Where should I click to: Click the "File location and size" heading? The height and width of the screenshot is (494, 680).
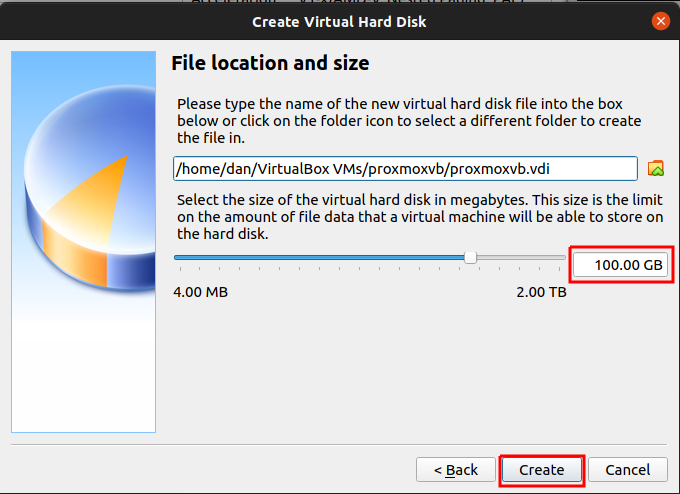point(270,63)
